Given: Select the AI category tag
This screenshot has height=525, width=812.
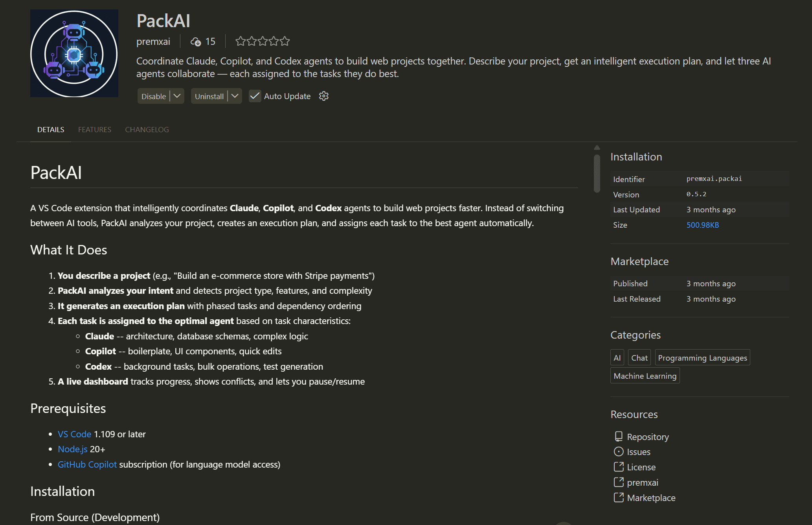Looking at the screenshot, I should 617,357.
